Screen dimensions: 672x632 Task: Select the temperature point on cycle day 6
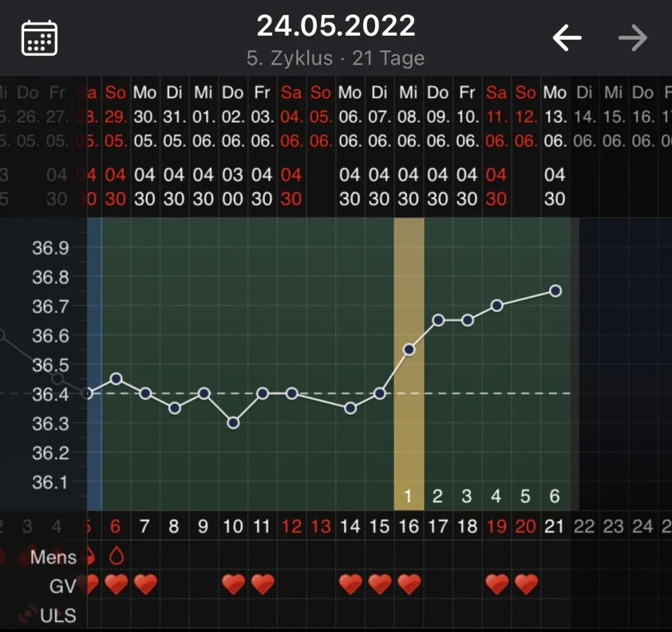click(116, 379)
